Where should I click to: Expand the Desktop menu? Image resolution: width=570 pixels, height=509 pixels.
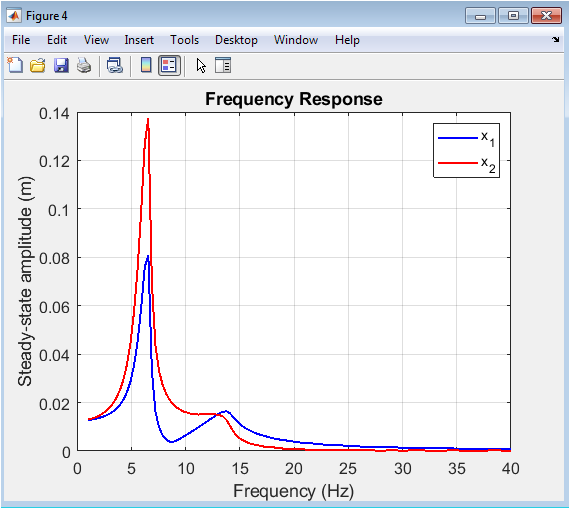(x=236, y=40)
